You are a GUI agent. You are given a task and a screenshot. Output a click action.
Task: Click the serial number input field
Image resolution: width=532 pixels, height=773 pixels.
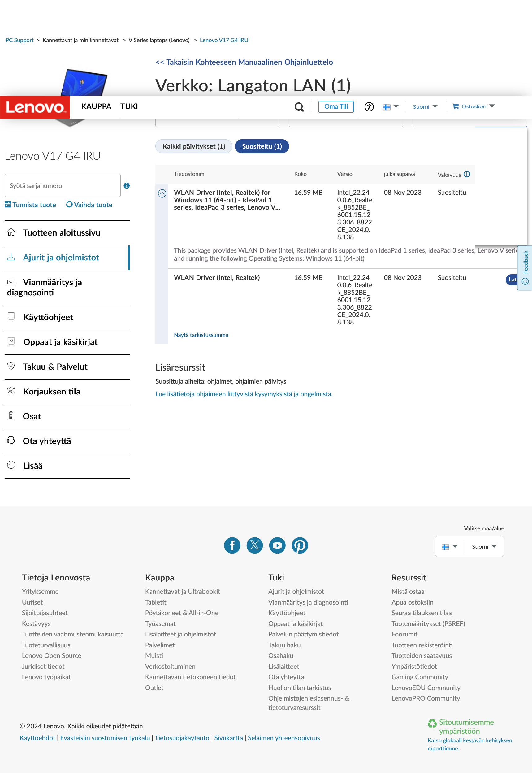[63, 185]
